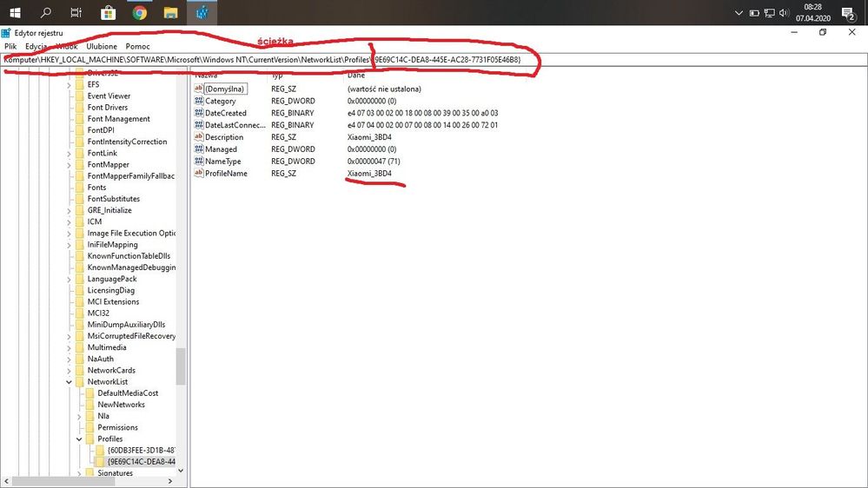This screenshot has width=868, height=488.
Task: Select the NetworkCards key
Action: 111,370
